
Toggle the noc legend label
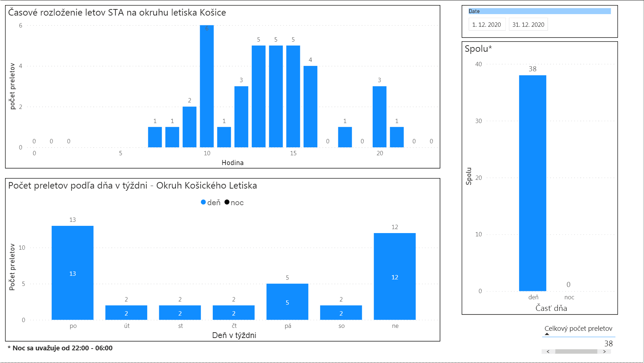237,203
